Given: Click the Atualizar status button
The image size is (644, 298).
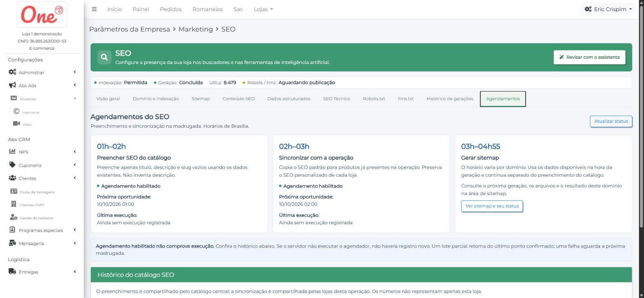Looking at the screenshot, I should tap(611, 121).
